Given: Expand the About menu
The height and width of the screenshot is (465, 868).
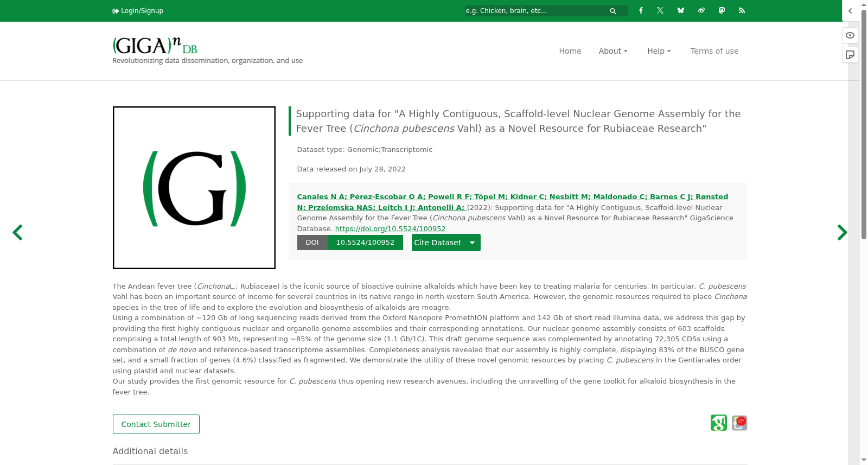Looking at the screenshot, I should (x=613, y=51).
